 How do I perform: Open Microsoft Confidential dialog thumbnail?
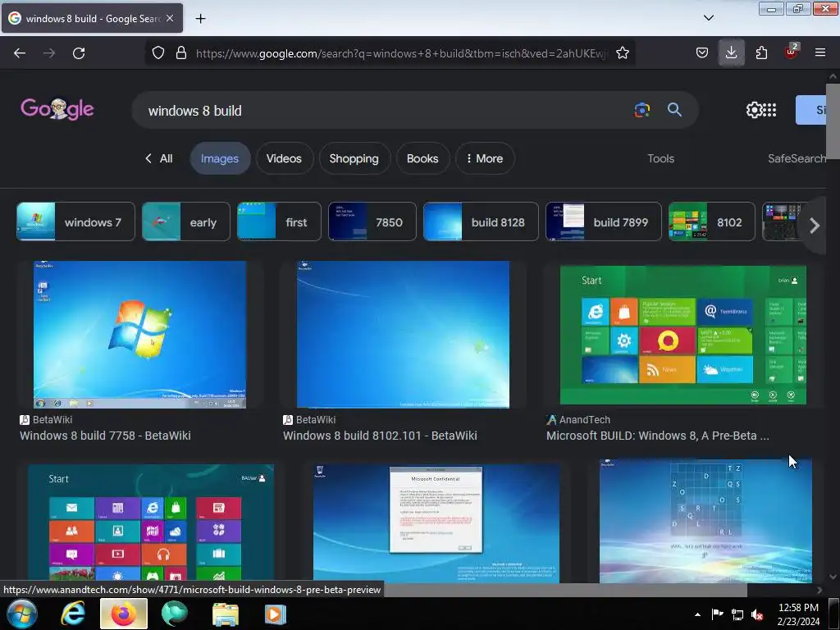click(436, 523)
